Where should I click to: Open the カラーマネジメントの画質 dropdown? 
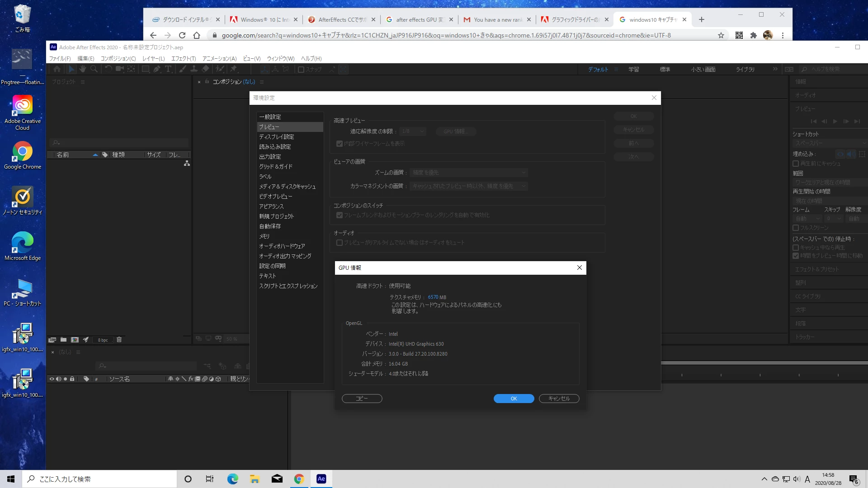(x=468, y=186)
